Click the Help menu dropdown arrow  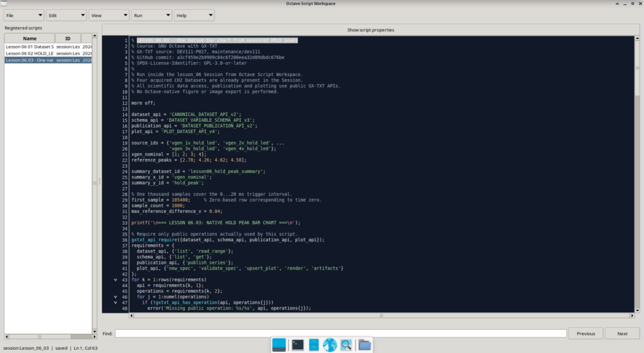pos(210,15)
